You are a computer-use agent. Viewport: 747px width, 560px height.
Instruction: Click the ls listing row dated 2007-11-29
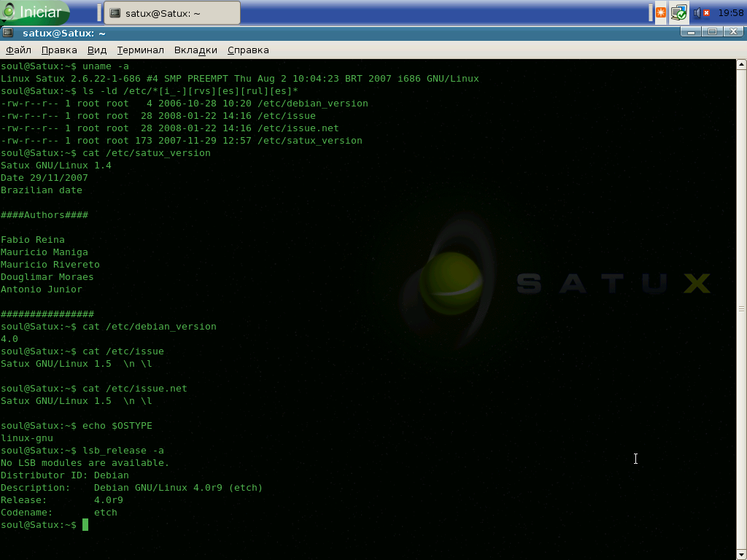(182, 141)
